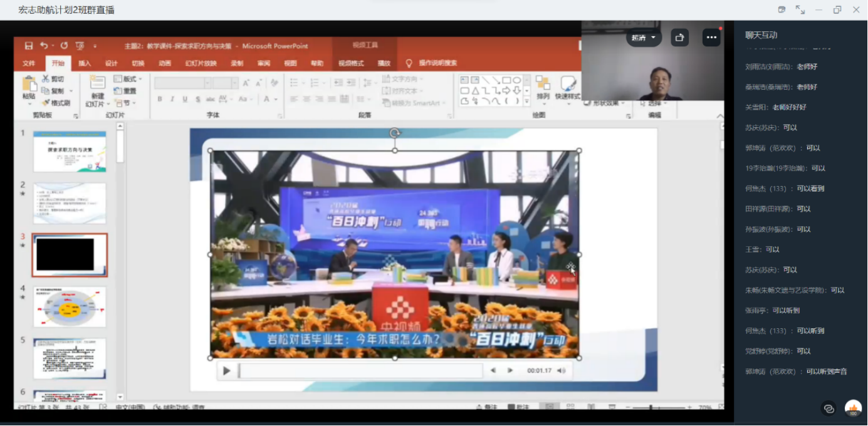This screenshot has width=868, height=426.
Task: Select slide 1 thumbnail
Action: point(70,152)
